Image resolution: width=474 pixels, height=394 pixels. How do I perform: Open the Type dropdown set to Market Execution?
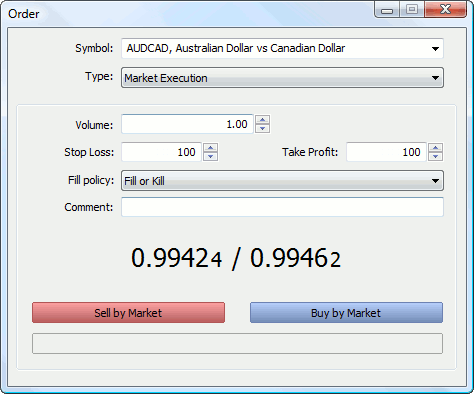(x=282, y=78)
